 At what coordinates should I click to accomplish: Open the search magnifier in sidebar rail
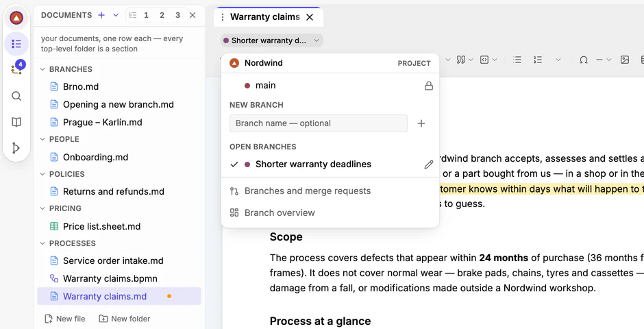[x=16, y=96]
